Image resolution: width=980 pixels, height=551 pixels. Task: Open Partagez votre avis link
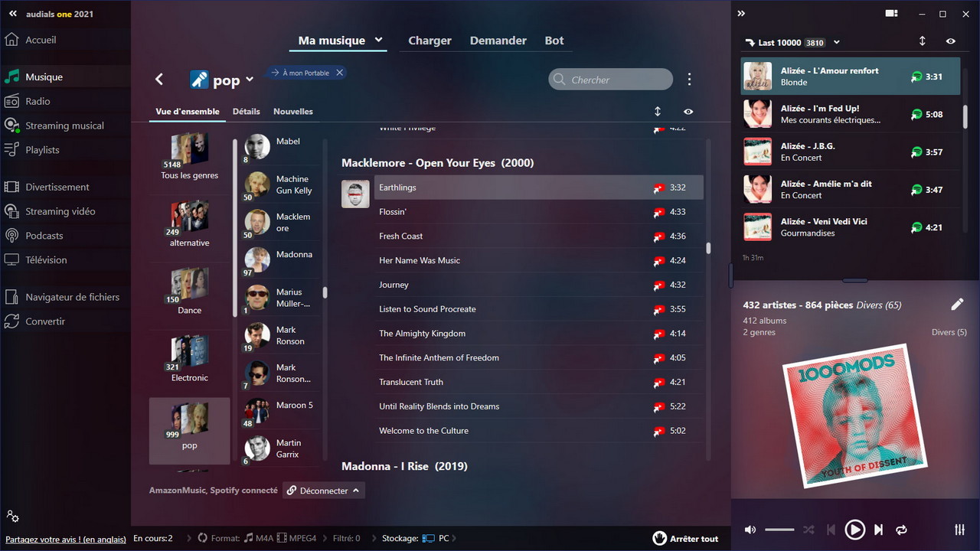pyautogui.click(x=66, y=539)
